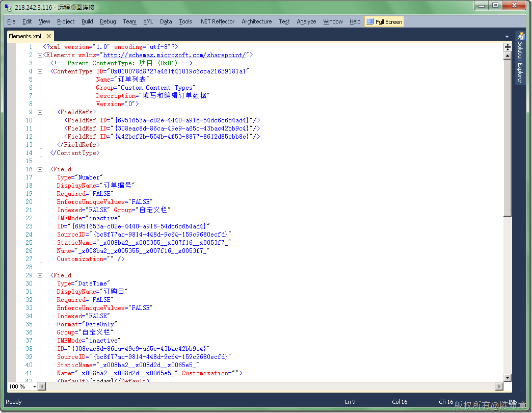Image resolution: width=532 pixels, height=413 pixels.
Task: Click the DisplayName="订购日" attribute
Action: tap(92, 292)
